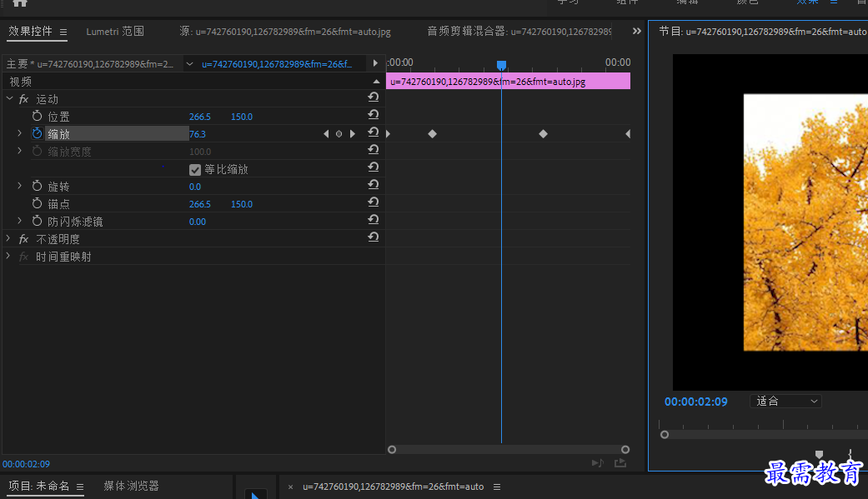Edit the 位置 X value 266.5
868x499 pixels.
(x=200, y=117)
